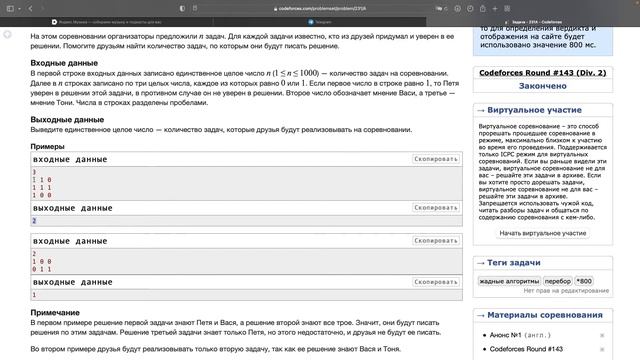Screen dimensions: 640x360
Task: Click the Виртуальное участие heading
Action: (534, 110)
